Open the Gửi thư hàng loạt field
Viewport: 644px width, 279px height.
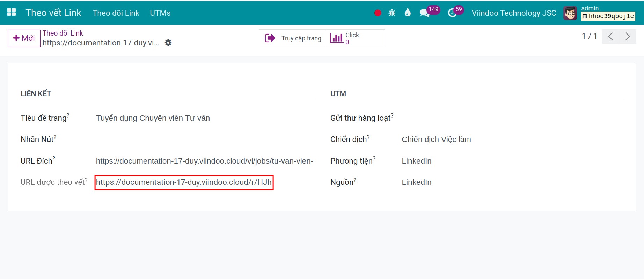(x=512, y=118)
